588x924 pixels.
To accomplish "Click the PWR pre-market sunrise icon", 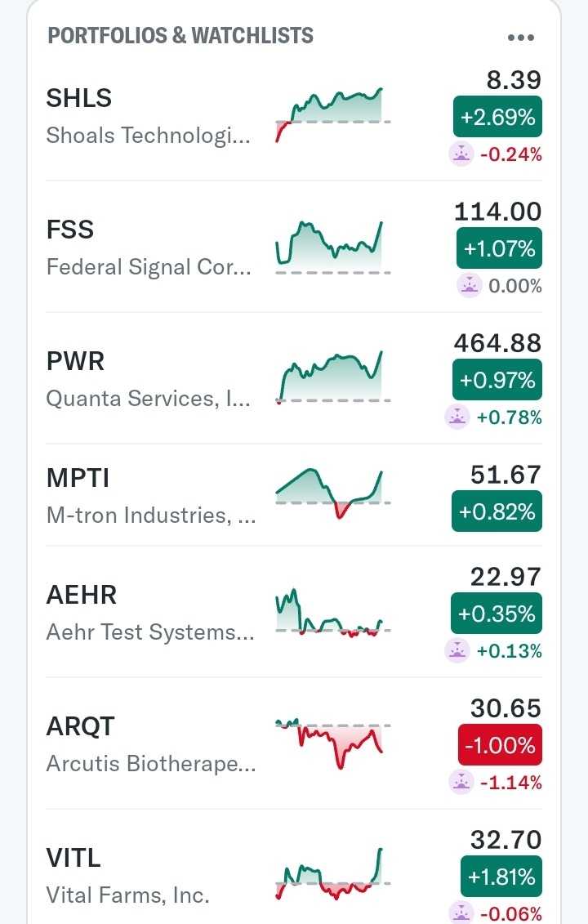I will 457,417.
